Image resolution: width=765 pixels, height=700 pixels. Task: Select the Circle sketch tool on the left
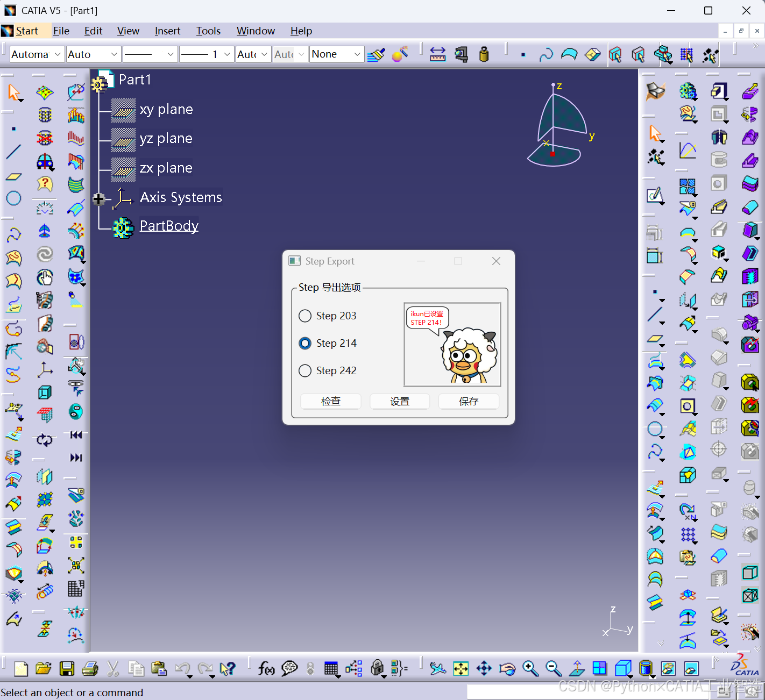13,198
